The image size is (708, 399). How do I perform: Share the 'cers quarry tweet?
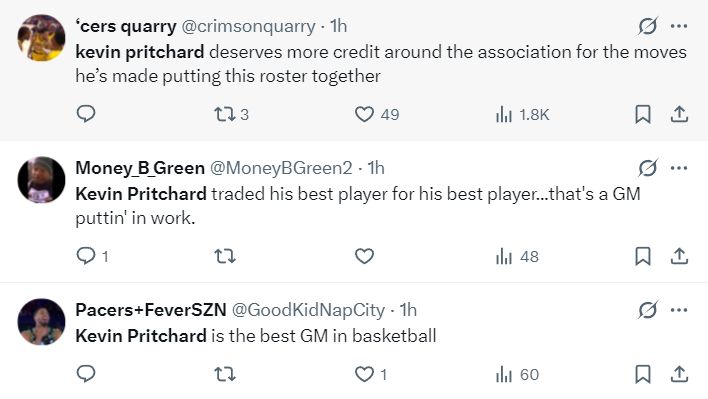[679, 114]
